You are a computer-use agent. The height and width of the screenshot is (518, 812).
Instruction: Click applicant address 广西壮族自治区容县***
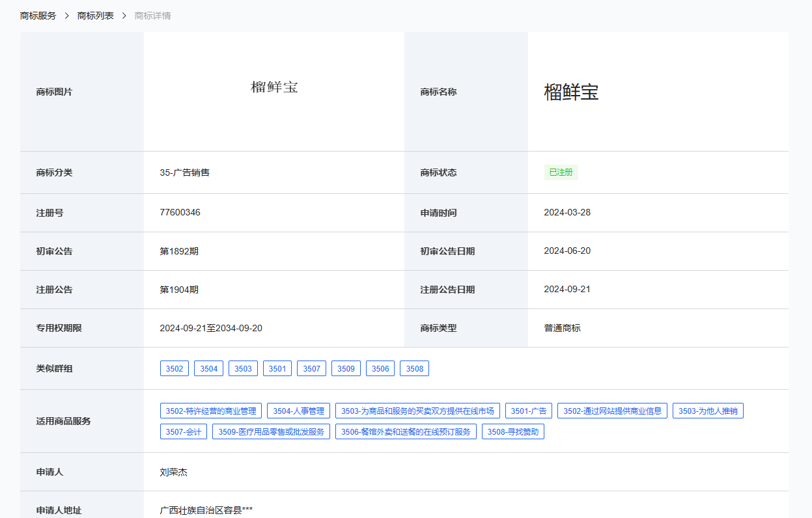pyautogui.click(x=206, y=510)
